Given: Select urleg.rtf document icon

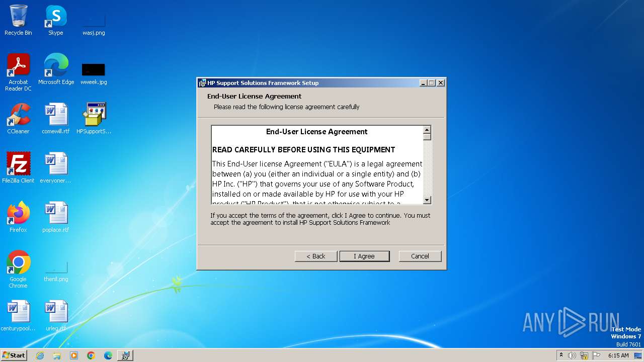Looking at the screenshot, I should pos(56,315).
